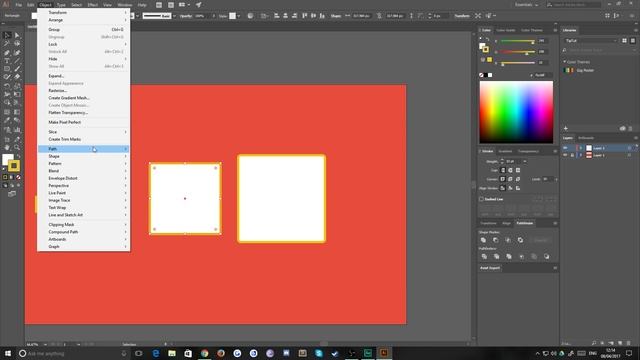Open the Windows Start menu
Viewport: 640px width, 360px height.
click(7, 353)
